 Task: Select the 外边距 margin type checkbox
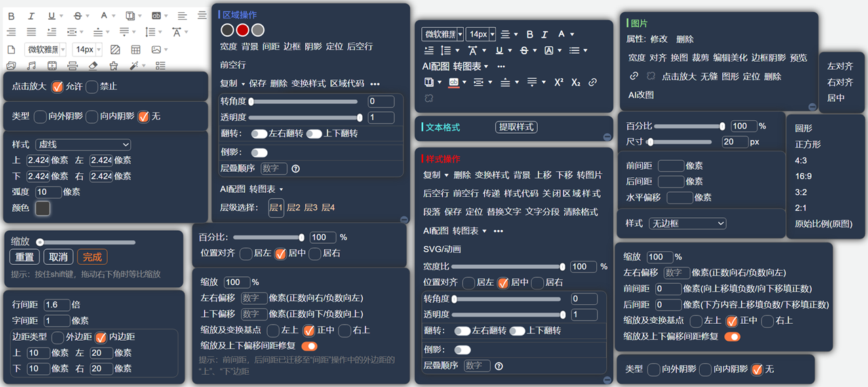point(59,337)
